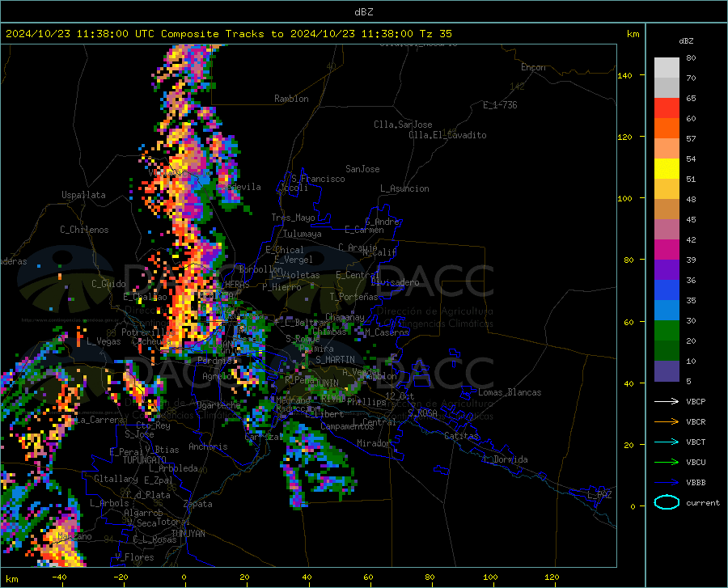Click the Encon map label
728x588 pixels.
[x=533, y=67]
